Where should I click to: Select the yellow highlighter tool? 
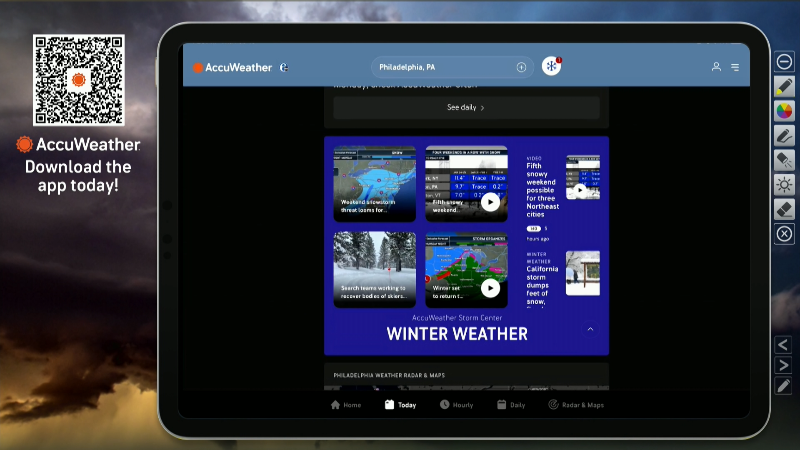(x=784, y=86)
